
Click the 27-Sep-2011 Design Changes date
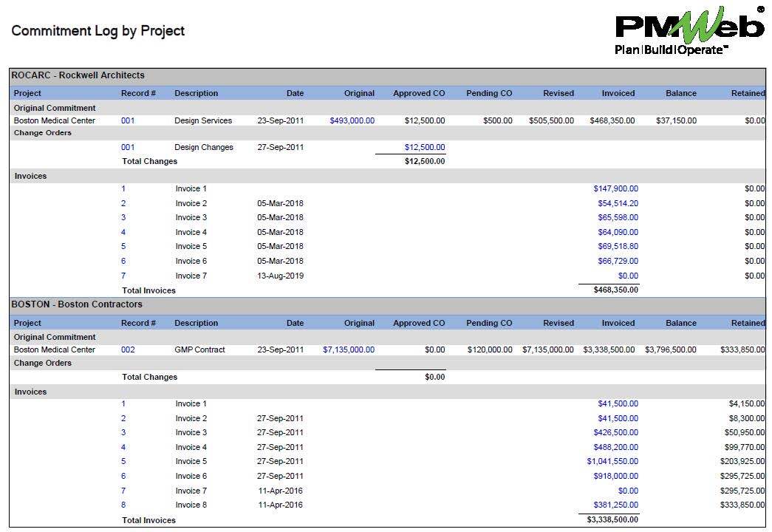tap(280, 147)
